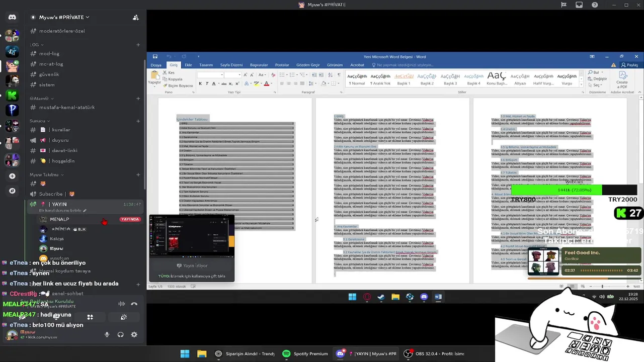This screenshot has height=362, width=644.
Task: Redo action in Word title bar
Action: click(x=183, y=56)
